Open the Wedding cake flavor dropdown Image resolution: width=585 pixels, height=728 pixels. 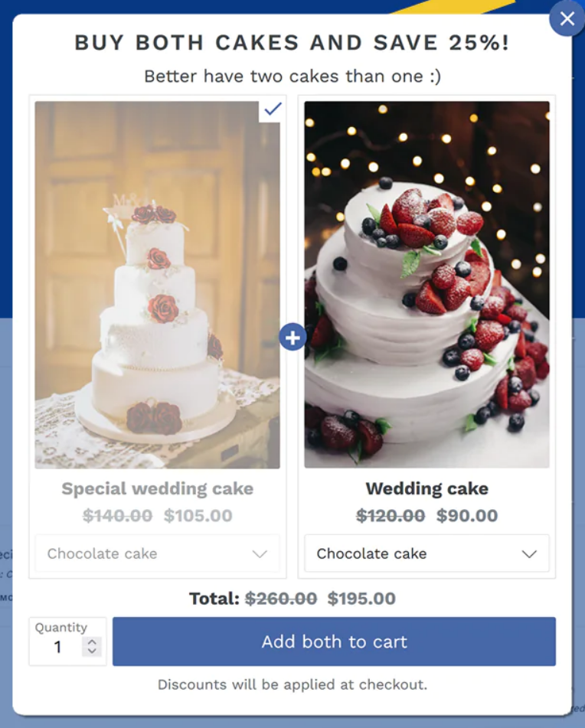(x=426, y=553)
